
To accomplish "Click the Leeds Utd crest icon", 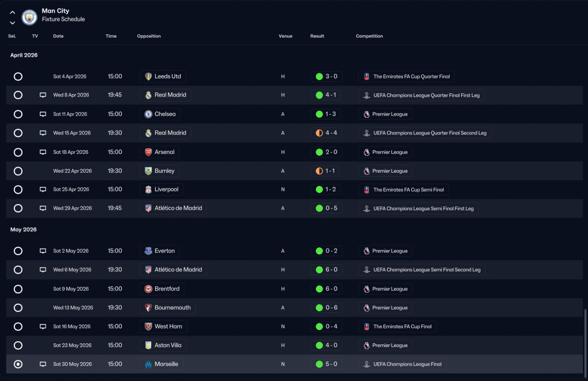I will coord(148,77).
